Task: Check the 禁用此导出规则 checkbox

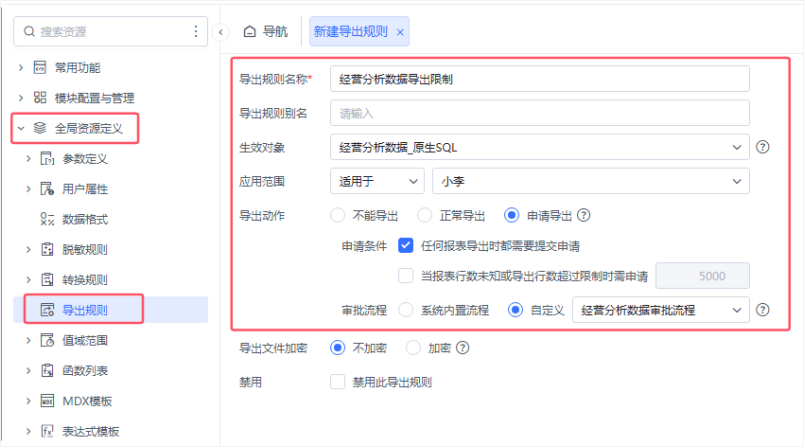Action: click(337, 382)
